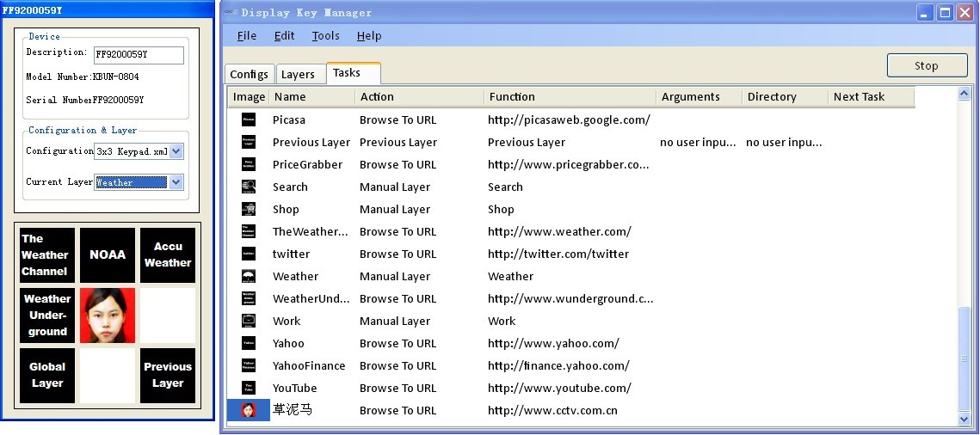This screenshot has height=435, width=980.
Task: Select the 'http://www.youtube.com/' cell
Action: (559, 389)
